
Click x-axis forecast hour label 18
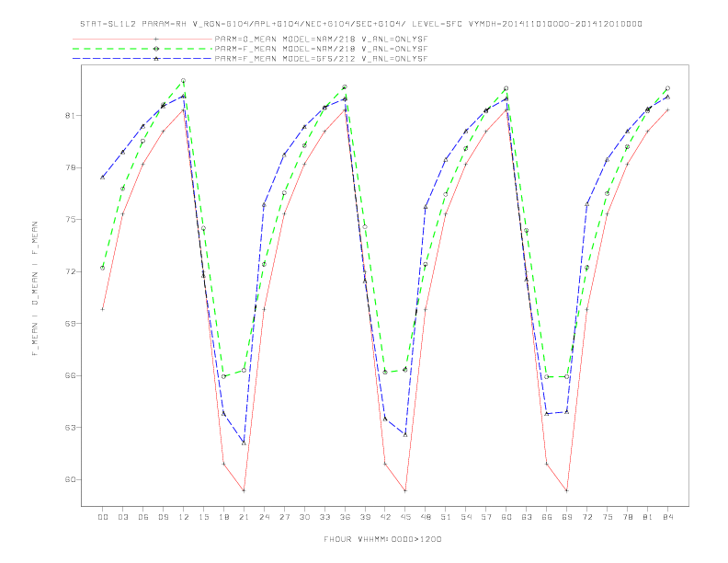223,517
